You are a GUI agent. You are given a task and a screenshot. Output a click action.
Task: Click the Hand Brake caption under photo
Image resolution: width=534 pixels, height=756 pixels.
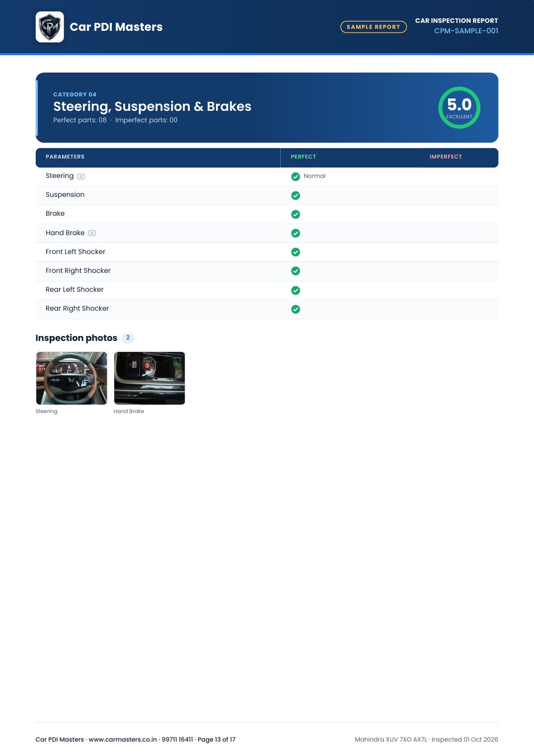coord(129,412)
